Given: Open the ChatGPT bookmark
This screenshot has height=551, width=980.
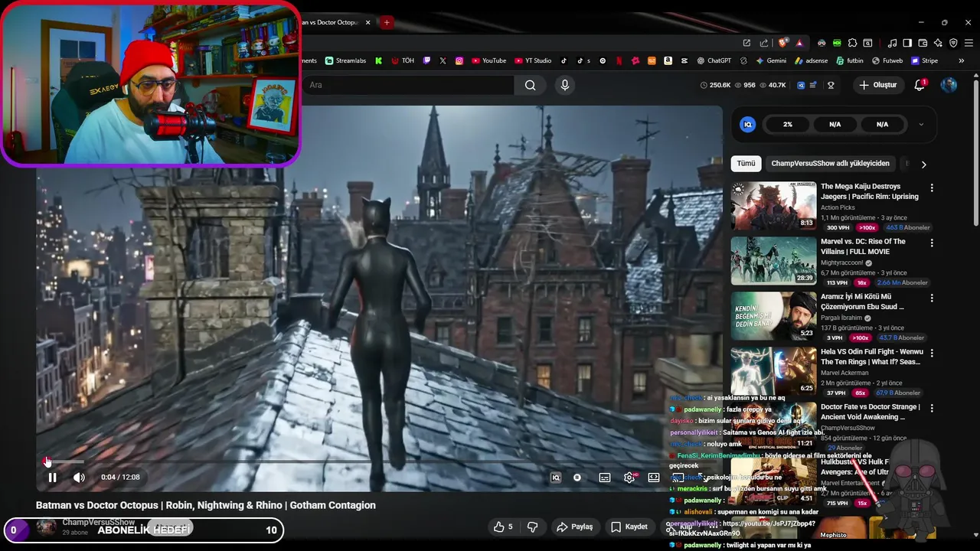Looking at the screenshot, I should [x=714, y=60].
